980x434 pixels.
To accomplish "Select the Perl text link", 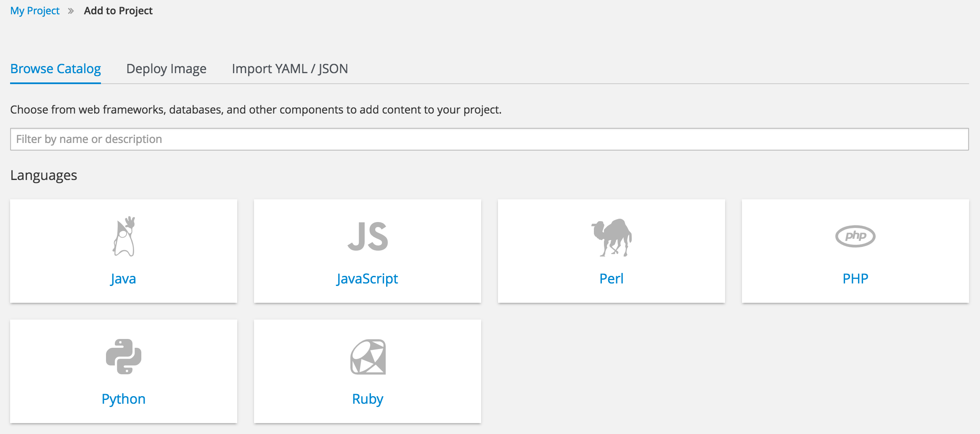I will [x=611, y=278].
